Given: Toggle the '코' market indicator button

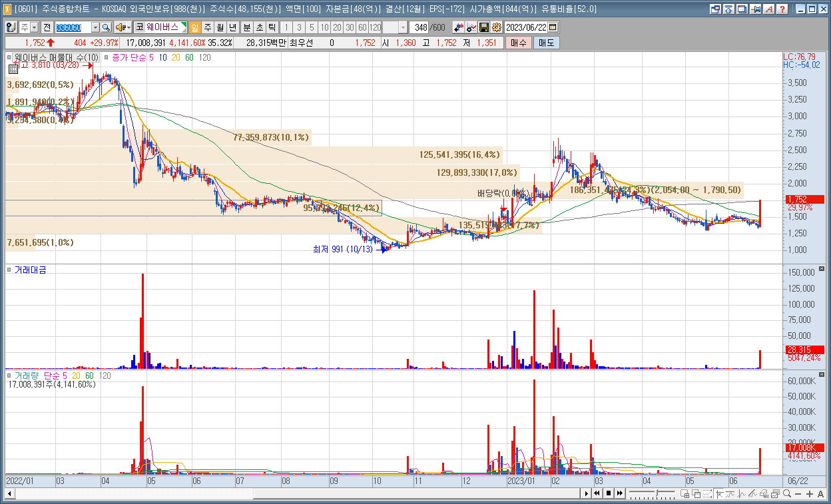Looking at the screenshot, I should 139,27.
